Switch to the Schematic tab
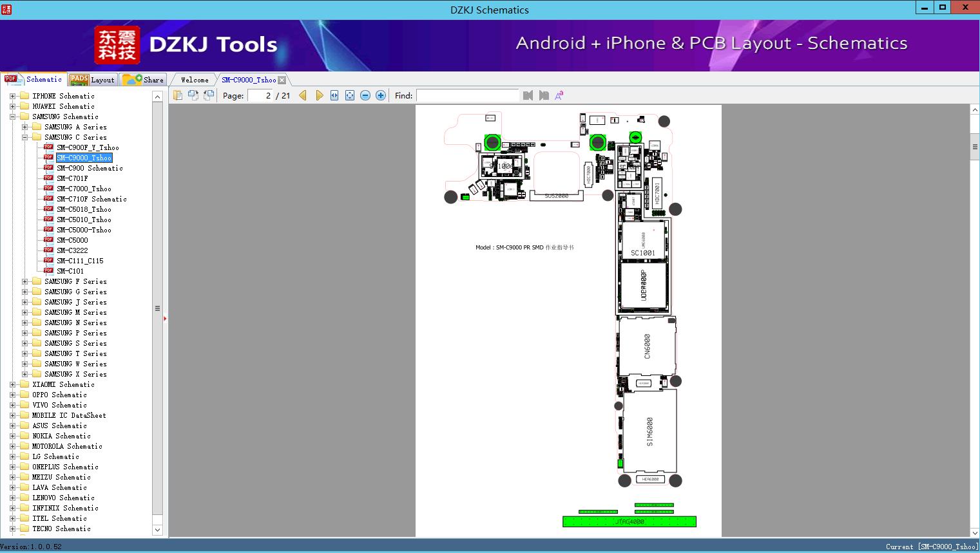Image resolution: width=980 pixels, height=553 pixels. [x=34, y=79]
